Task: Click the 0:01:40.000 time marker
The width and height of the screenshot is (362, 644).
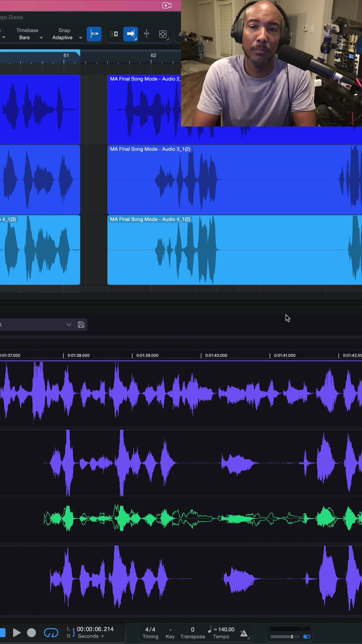Action: click(216, 356)
